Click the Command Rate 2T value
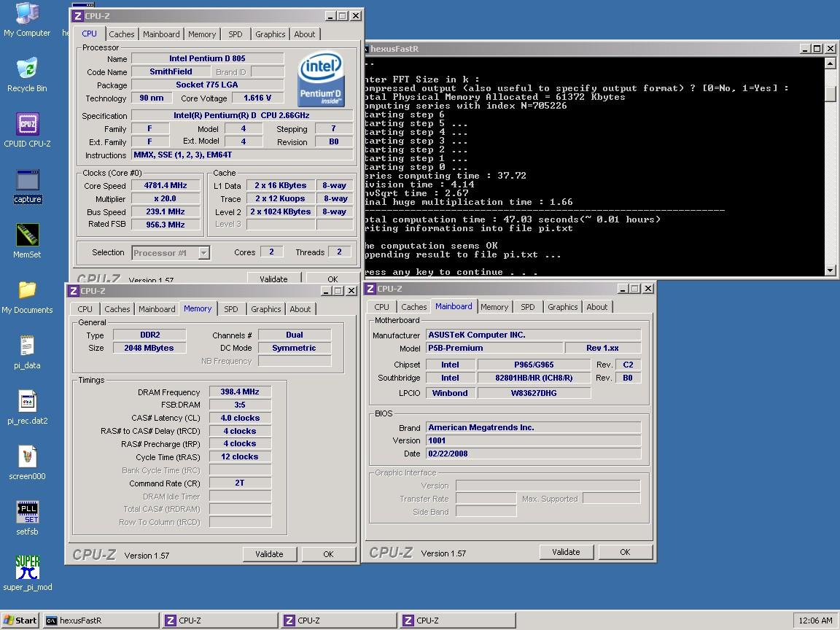 (240, 483)
